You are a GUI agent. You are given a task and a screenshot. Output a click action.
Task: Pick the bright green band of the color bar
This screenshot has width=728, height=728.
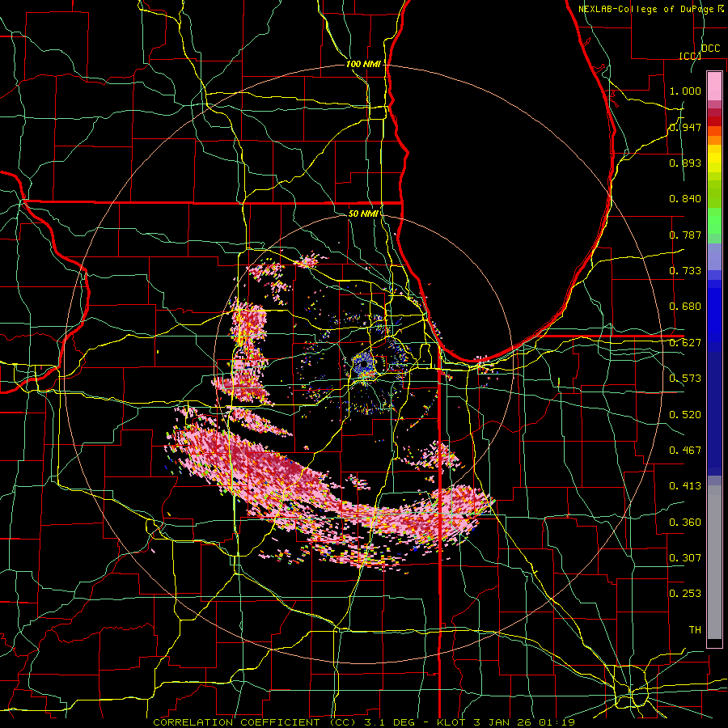coord(714,221)
